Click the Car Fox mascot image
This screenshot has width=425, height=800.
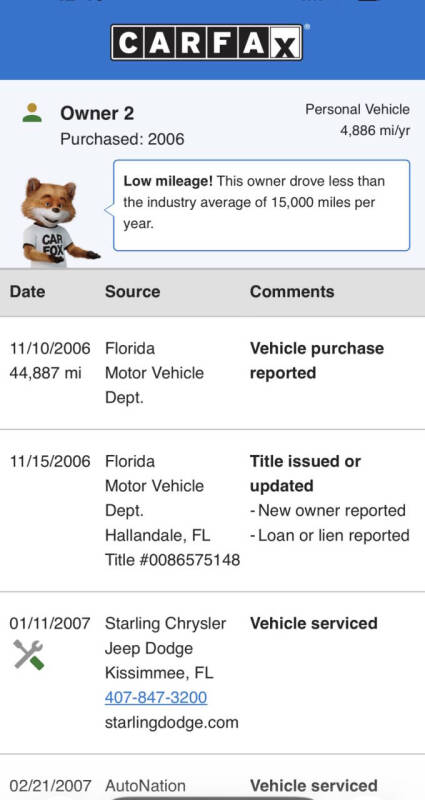click(58, 220)
